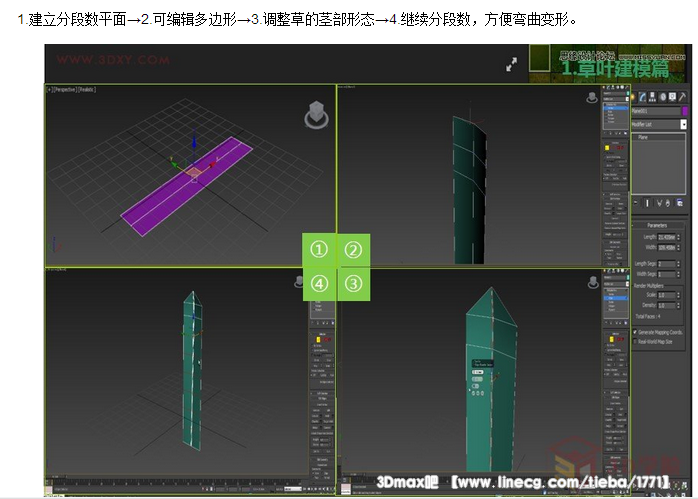Expand the Modifier List dropdown arrow

684,125
